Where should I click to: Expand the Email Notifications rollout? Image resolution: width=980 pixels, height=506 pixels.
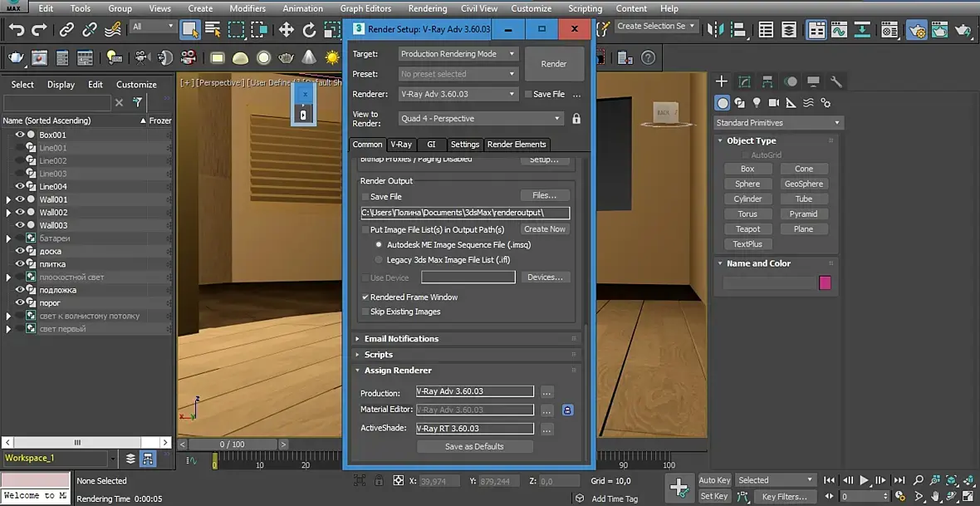click(x=401, y=339)
